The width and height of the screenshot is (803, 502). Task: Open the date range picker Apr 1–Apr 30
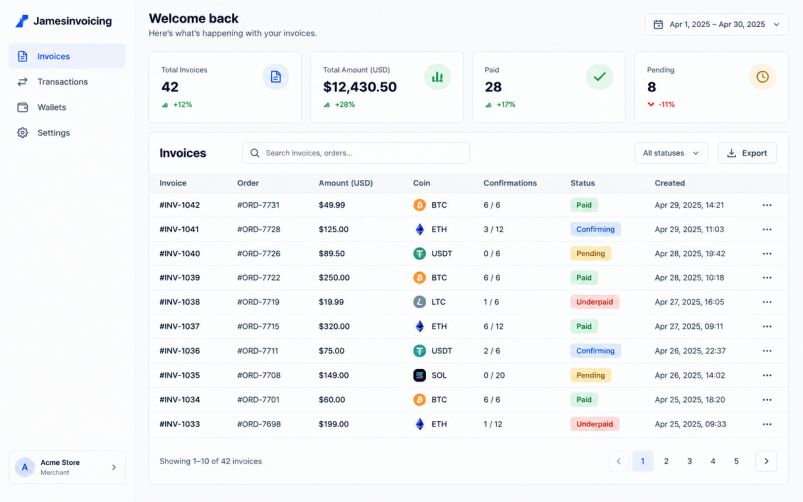716,25
